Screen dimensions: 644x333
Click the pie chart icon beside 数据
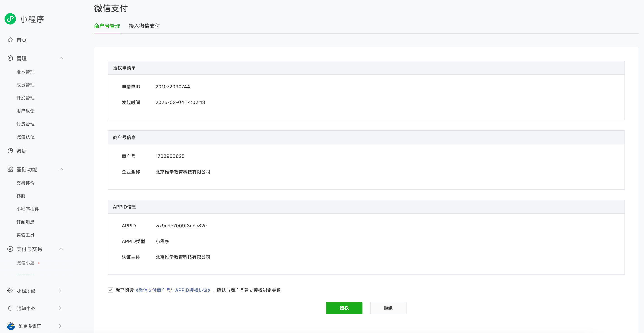[x=10, y=151]
